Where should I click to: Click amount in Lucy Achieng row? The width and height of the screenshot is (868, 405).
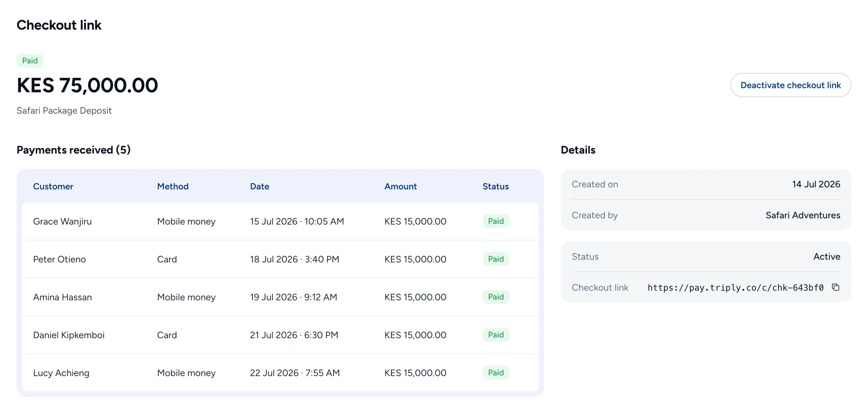click(415, 373)
